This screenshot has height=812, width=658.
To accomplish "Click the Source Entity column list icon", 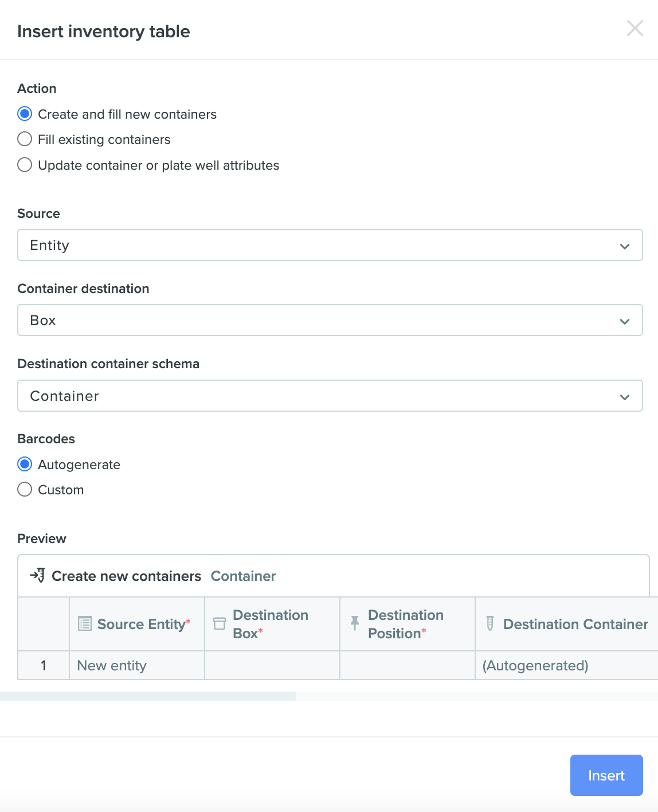I will pos(85,624).
